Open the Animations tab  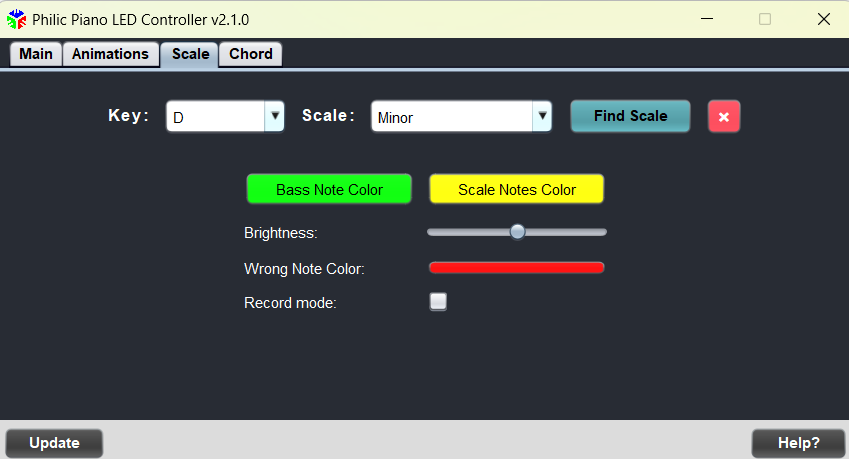tap(110, 54)
